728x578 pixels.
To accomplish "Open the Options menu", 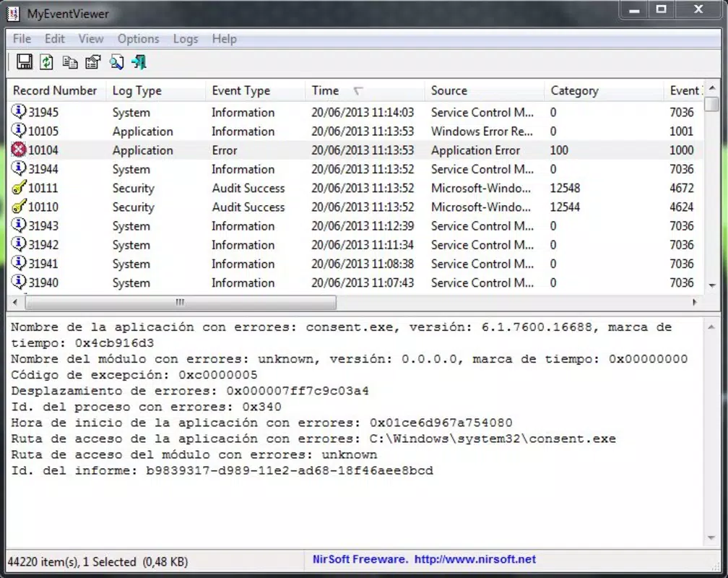I will tap(138, 38).
